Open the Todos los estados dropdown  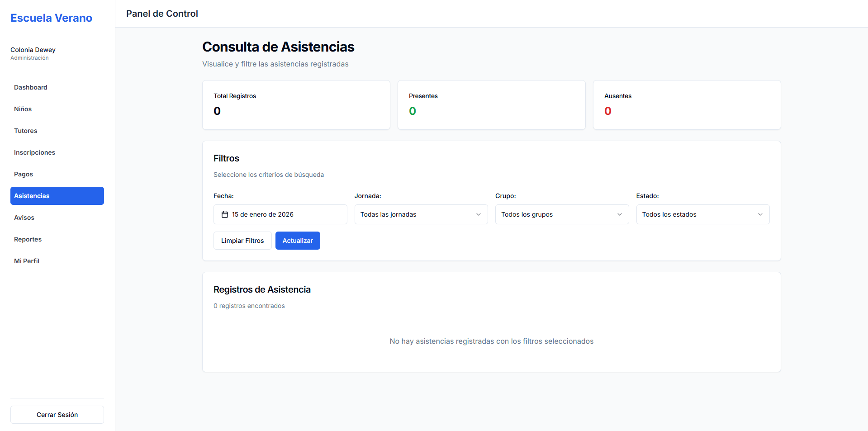[x=703, y=214]
